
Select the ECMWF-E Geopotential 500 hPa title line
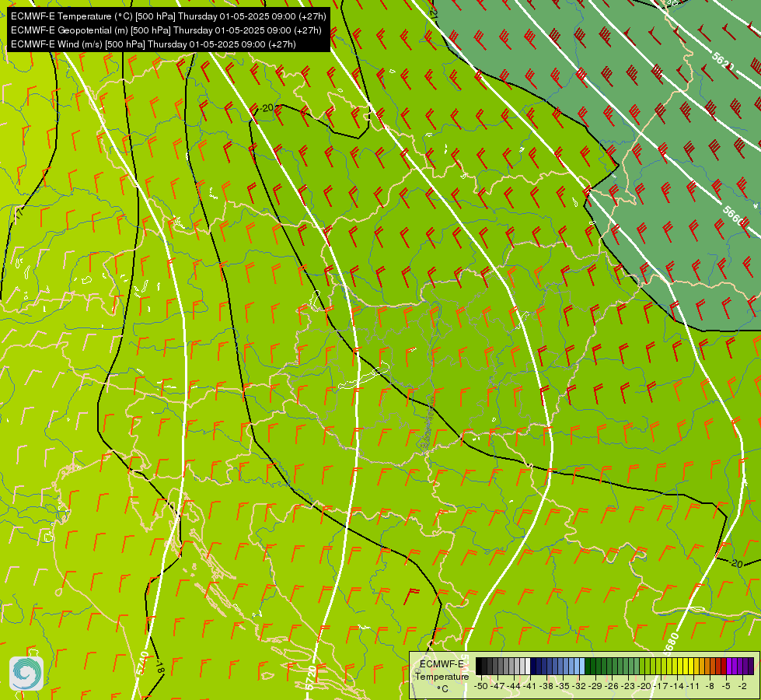[166, 30]
